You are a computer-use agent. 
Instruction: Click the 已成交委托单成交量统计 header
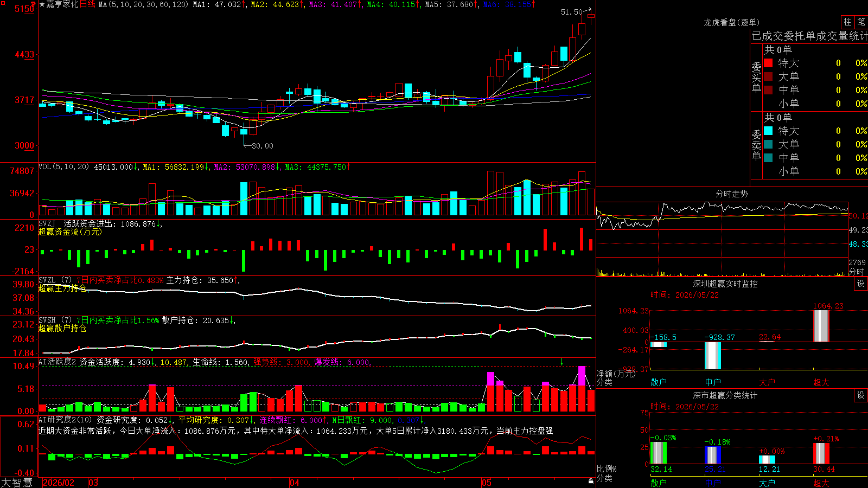[809, 36]
